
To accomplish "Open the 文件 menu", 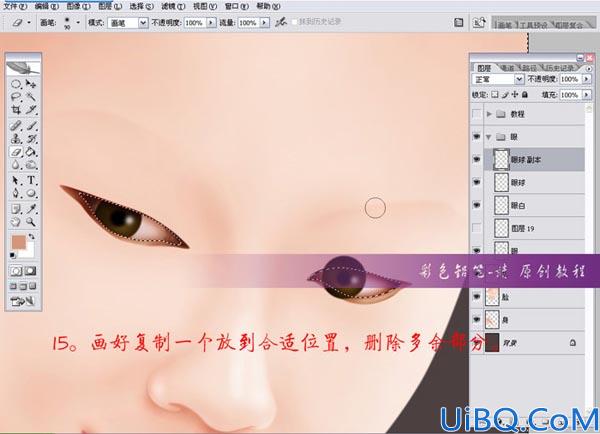I will pyautogui.click(x=15, y=7).
